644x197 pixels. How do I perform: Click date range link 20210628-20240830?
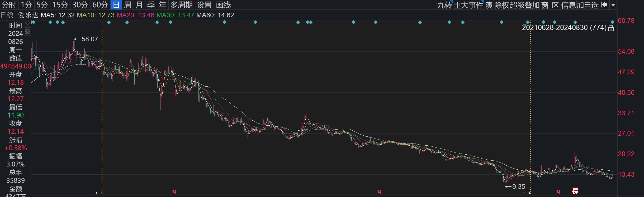point(564,28)
